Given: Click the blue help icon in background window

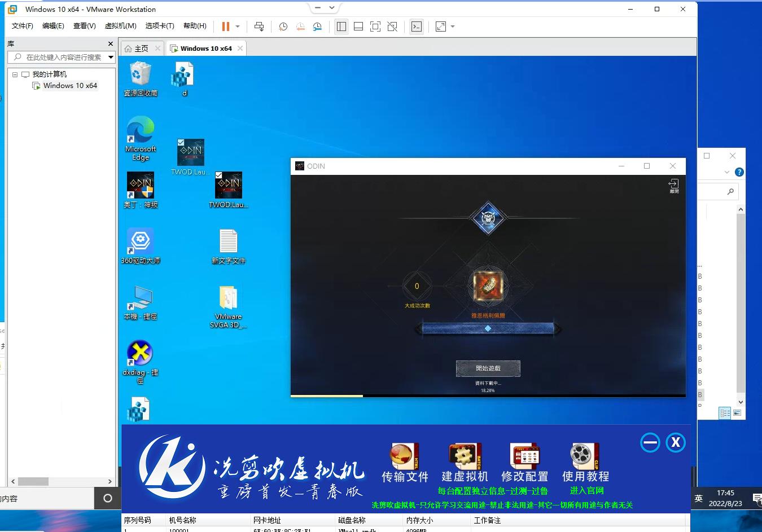Looking at the screenshot, I should click(739, 172).
